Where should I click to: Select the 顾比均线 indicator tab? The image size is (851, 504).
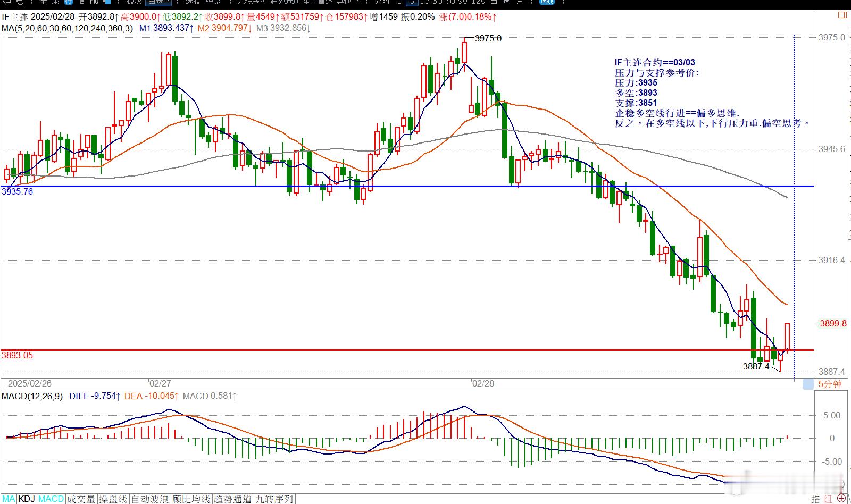pos(191,499)
